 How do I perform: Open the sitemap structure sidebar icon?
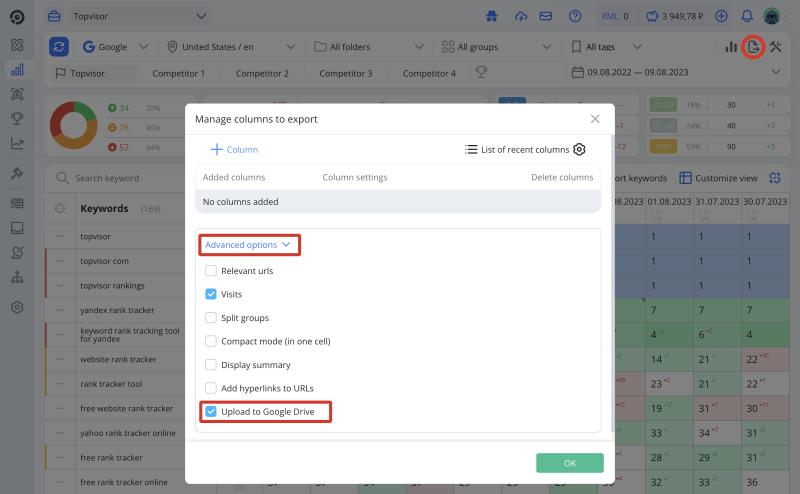(x=17, y=278)
